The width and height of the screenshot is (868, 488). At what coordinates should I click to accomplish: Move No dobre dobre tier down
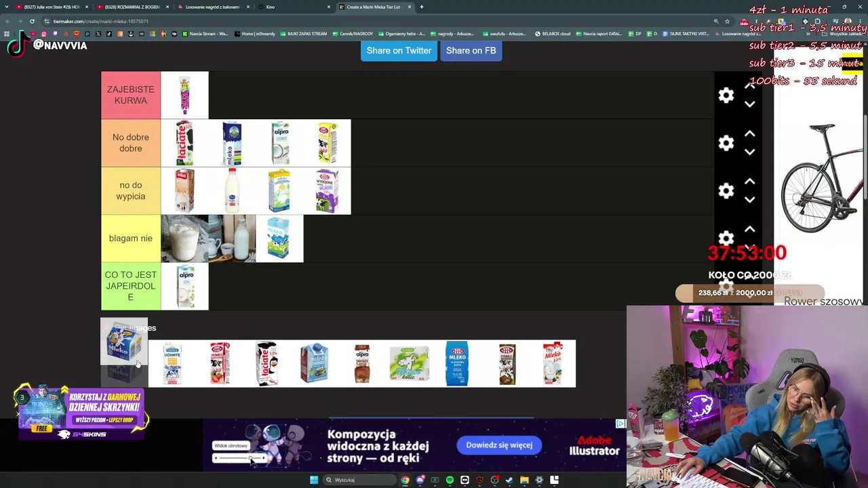[750, 152]
